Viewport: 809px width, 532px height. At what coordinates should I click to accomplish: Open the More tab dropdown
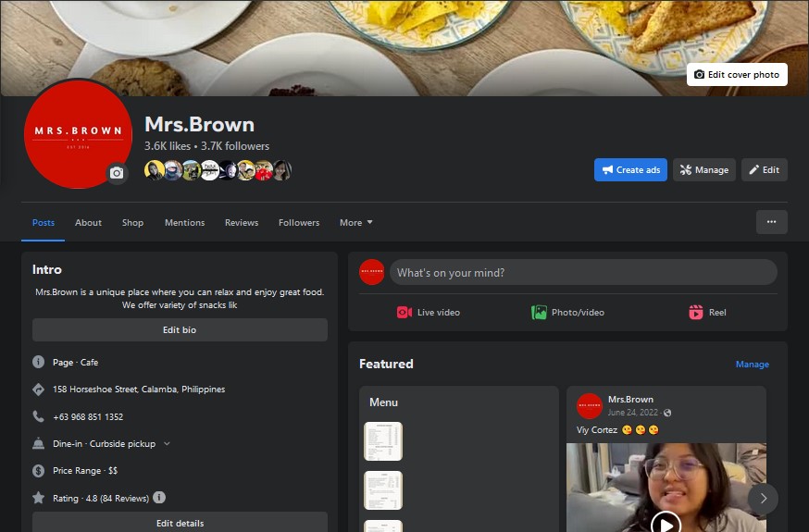point(355,223)
